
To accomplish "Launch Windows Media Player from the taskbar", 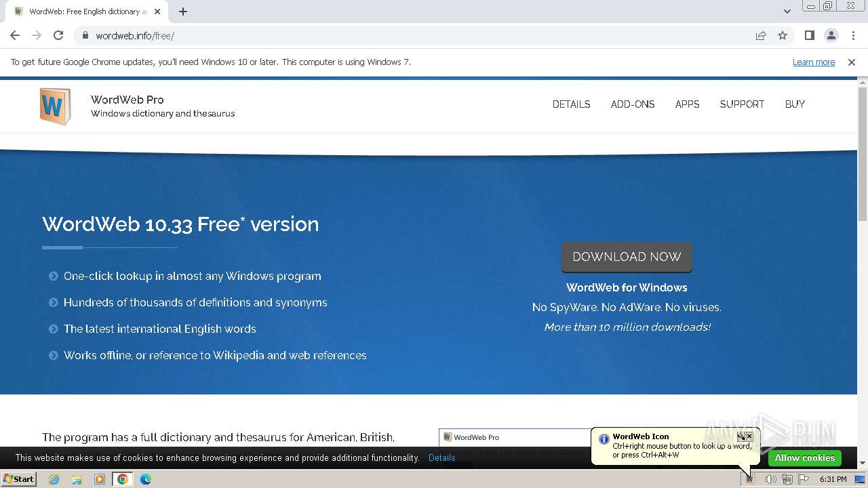I will (x=100, y=479).
